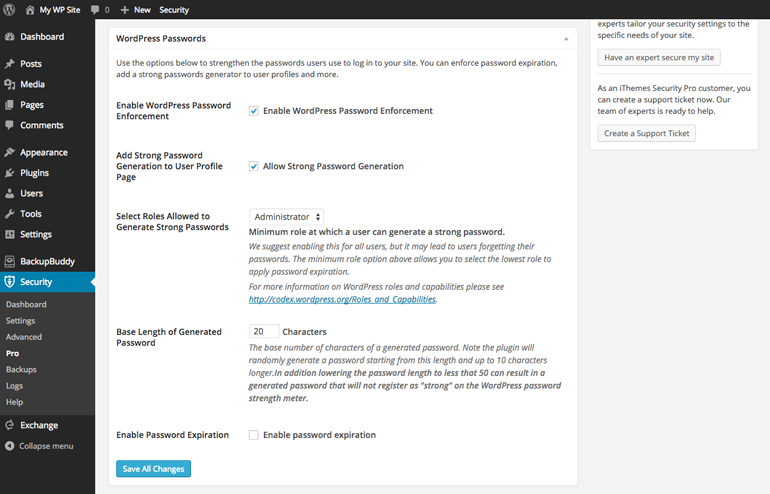This screenshot has width=770, height=494.
Task: Open the Roles and Capabilities codex link
Action: pyautogui.click(x=342, y=300)
